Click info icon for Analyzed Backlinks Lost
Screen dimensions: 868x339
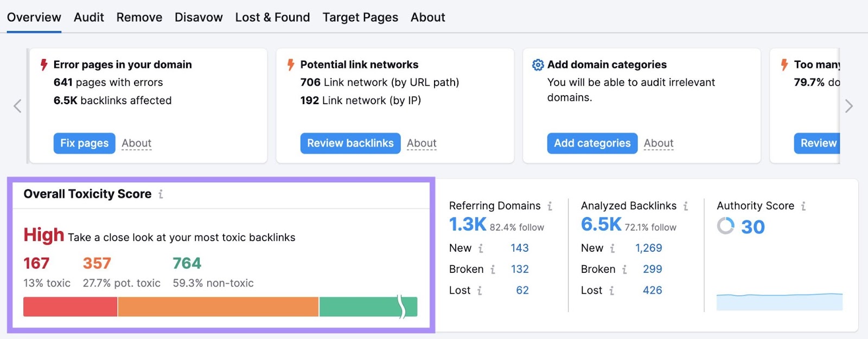click(x=611, y=291)
